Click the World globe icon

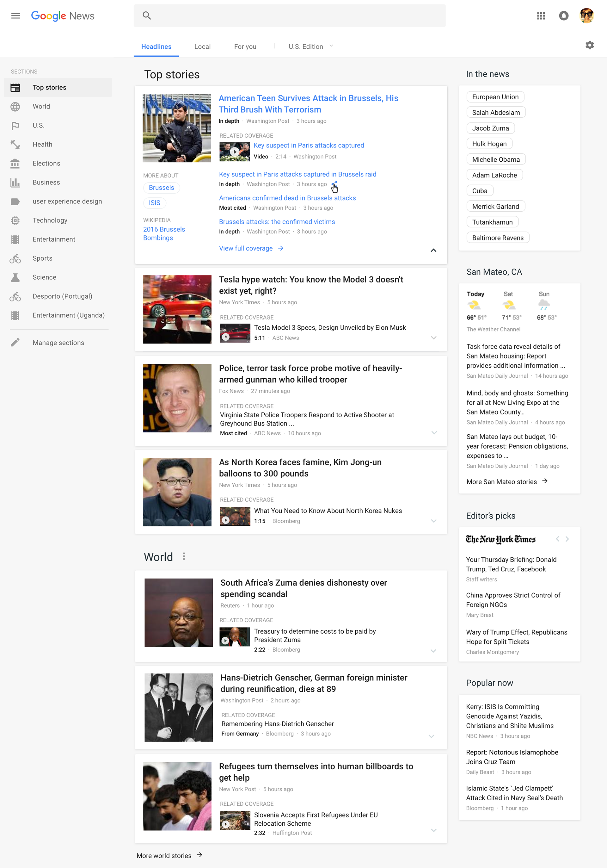[x=15, y=107]
